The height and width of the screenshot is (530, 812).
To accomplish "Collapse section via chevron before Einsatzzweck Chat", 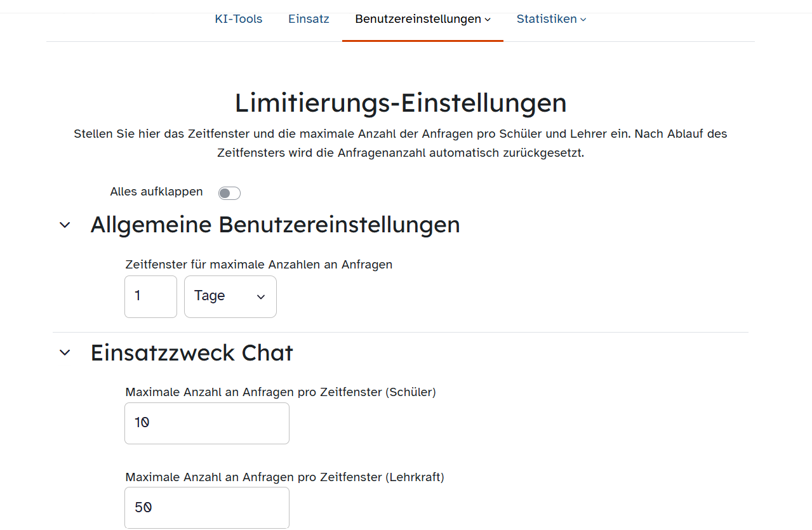I will (65, 353).
